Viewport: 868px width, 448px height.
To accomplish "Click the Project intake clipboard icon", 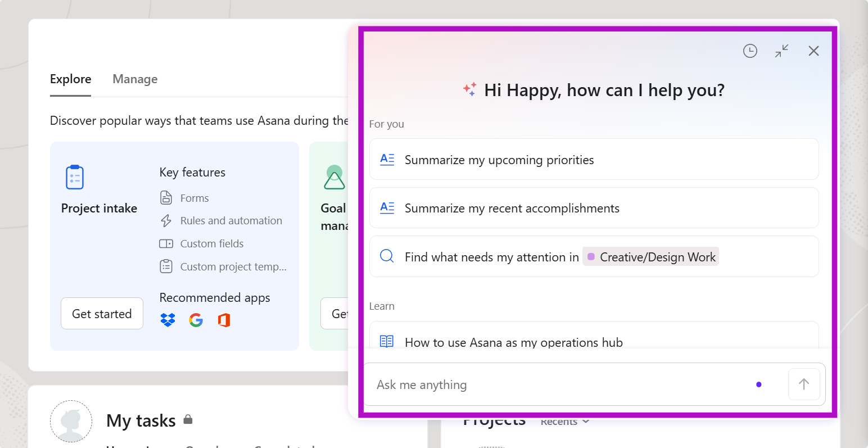I will click(75, 177).
